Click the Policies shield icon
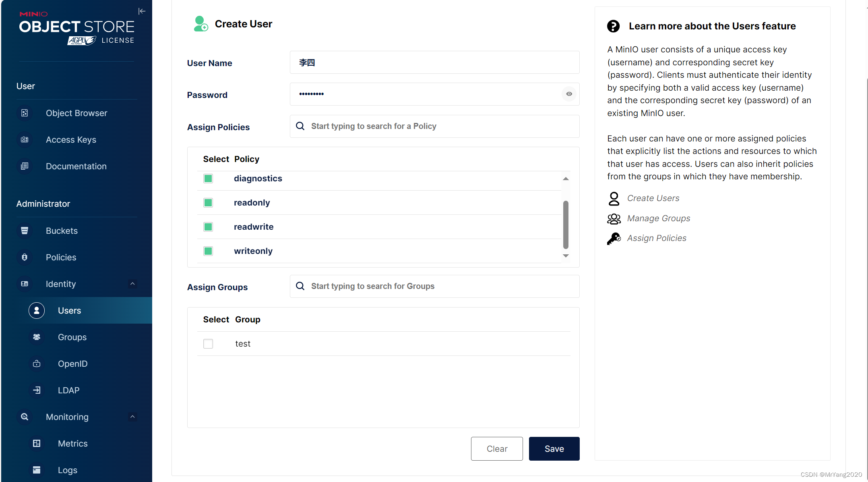This screenshot has width=868, height=482. coord(25,258)
